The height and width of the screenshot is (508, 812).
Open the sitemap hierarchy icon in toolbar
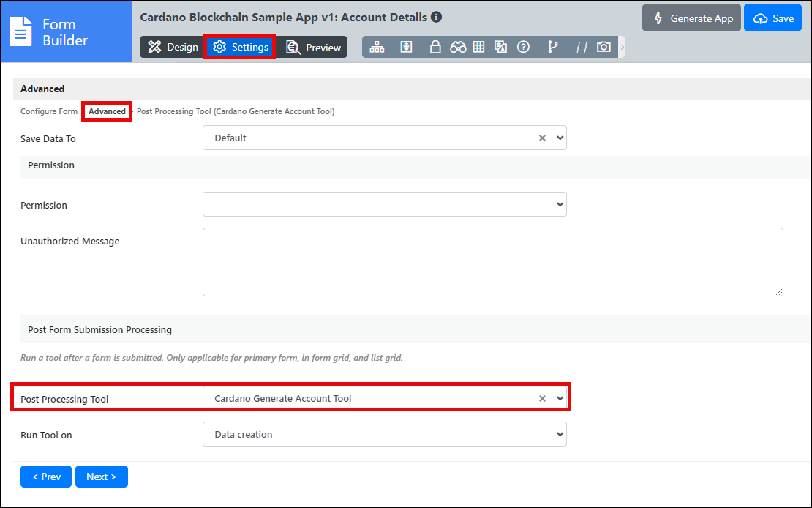377,47
